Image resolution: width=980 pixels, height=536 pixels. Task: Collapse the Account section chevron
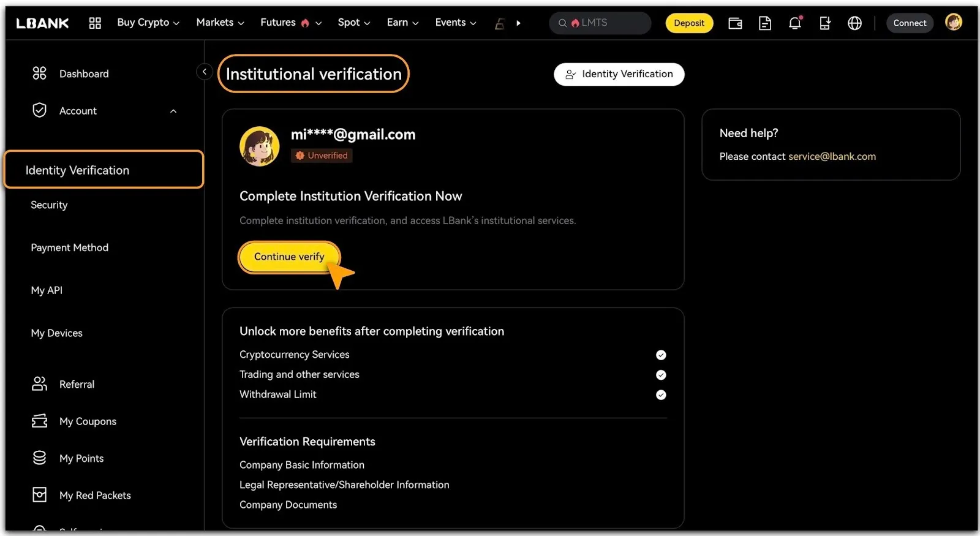click(173, 111)
